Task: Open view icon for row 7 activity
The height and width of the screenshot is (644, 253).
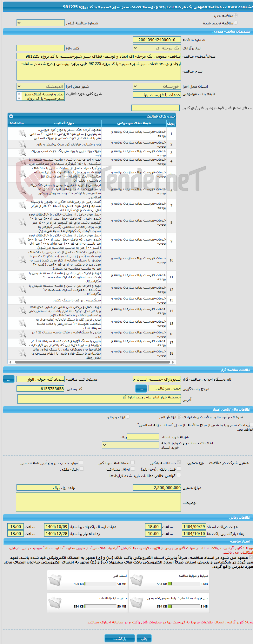Action: [x=22, y=205]
